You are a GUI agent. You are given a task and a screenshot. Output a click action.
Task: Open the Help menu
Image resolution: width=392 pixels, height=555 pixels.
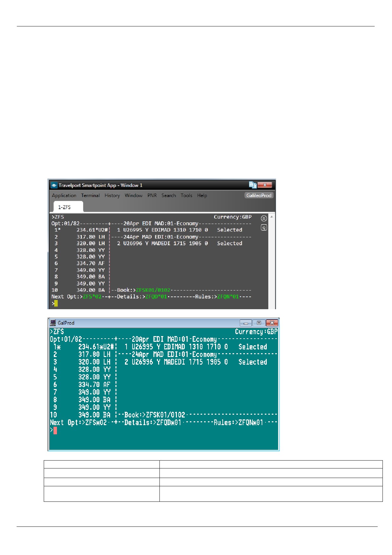point(202,195)
